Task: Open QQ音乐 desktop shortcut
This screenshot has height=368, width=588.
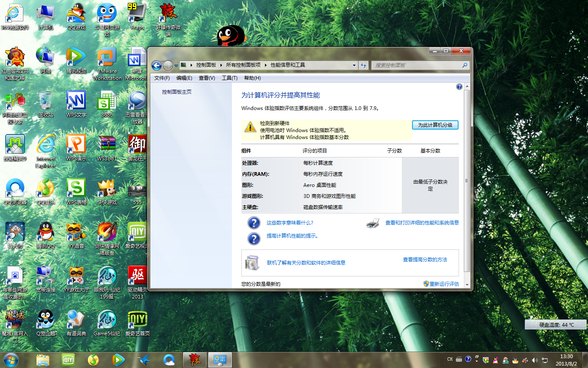Action: click(46, 192)
